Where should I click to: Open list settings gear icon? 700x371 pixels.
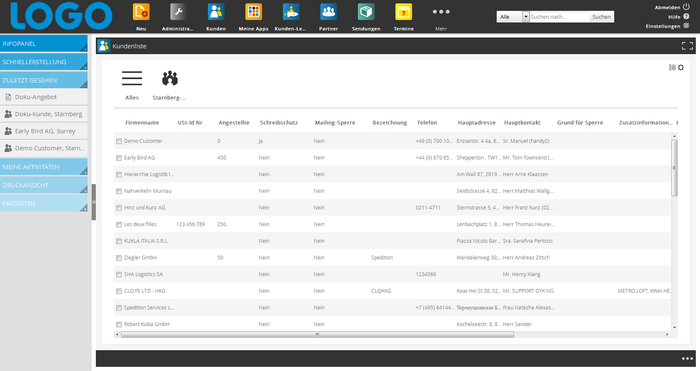pyautogui.click(x=681, y=67)
